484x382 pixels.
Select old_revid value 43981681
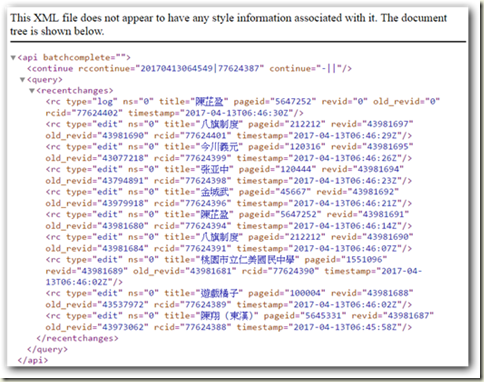pos(211,271)
